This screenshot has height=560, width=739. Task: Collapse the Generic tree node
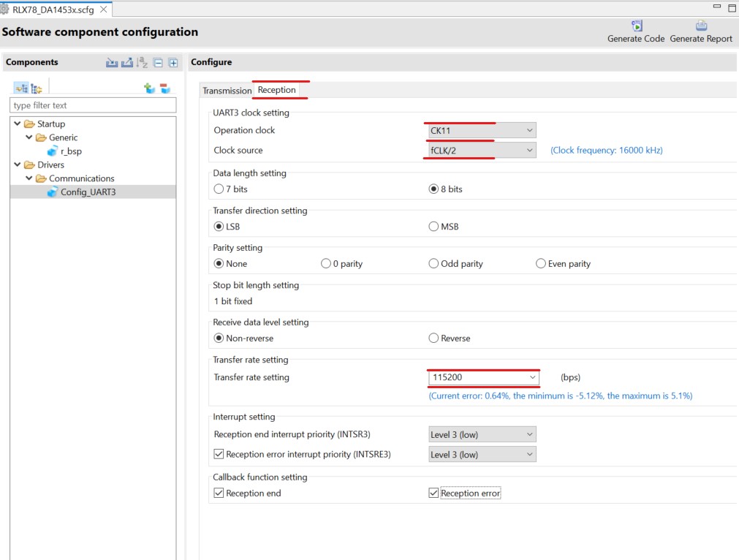pos(29,137)
